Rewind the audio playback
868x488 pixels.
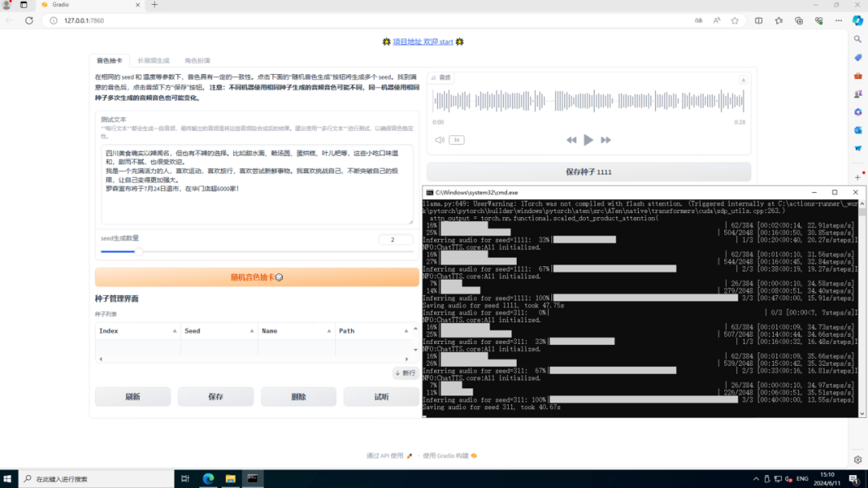[x=571, y=140]
